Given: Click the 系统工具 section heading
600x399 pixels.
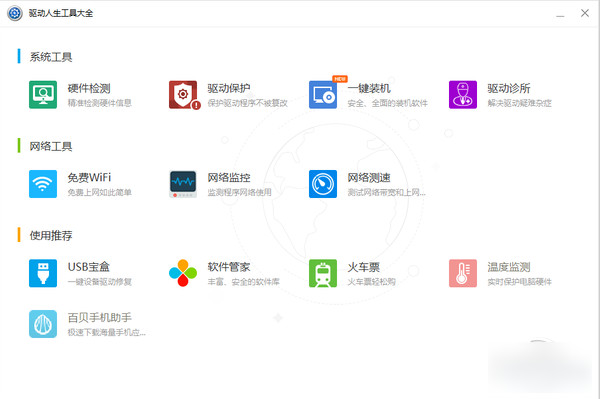Looking at the screenshot, I should [x=51, y=57].
